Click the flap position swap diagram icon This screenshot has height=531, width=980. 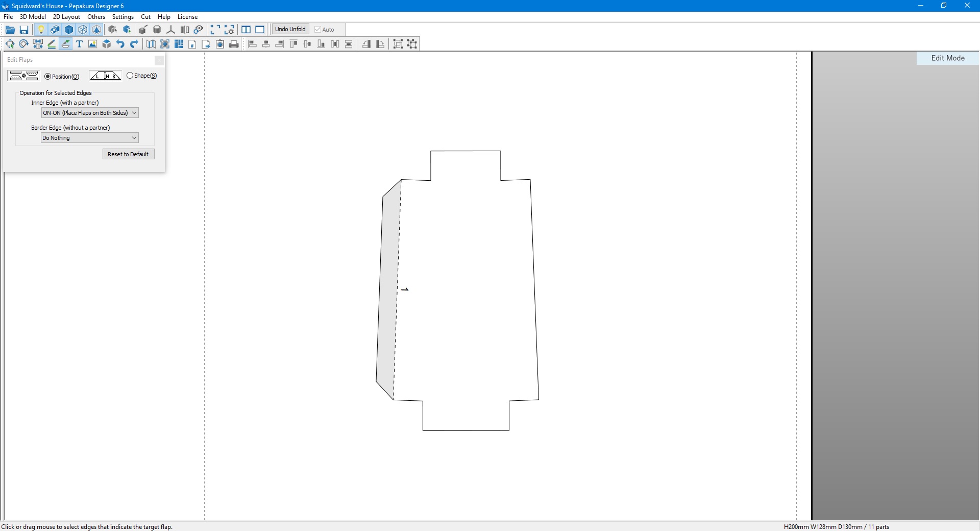(x=23, y=76)
